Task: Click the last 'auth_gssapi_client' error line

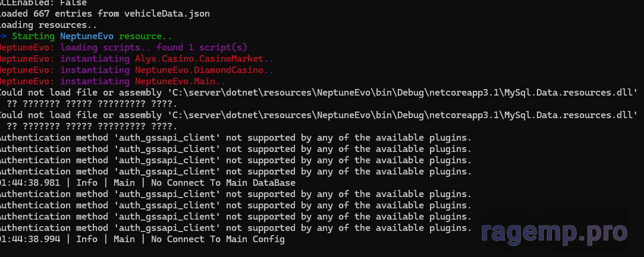Action: (x=235, y=228)
